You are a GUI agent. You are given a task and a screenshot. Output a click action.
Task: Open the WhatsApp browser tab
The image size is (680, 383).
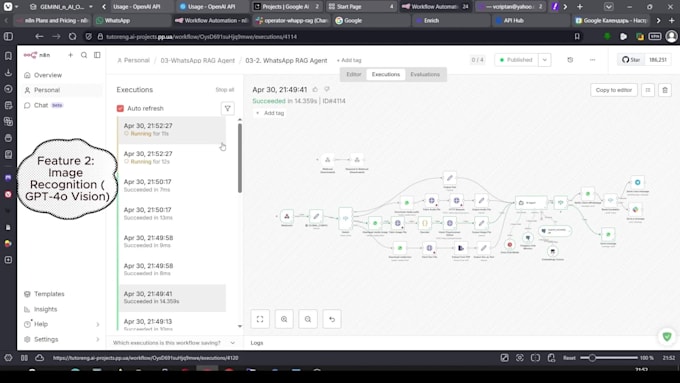(131, 20)
